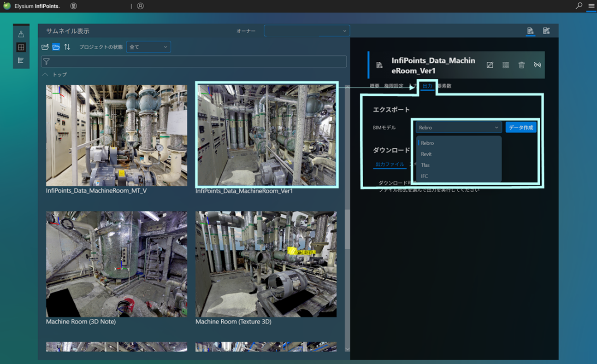Click the データ作成 button

(520, 128)
